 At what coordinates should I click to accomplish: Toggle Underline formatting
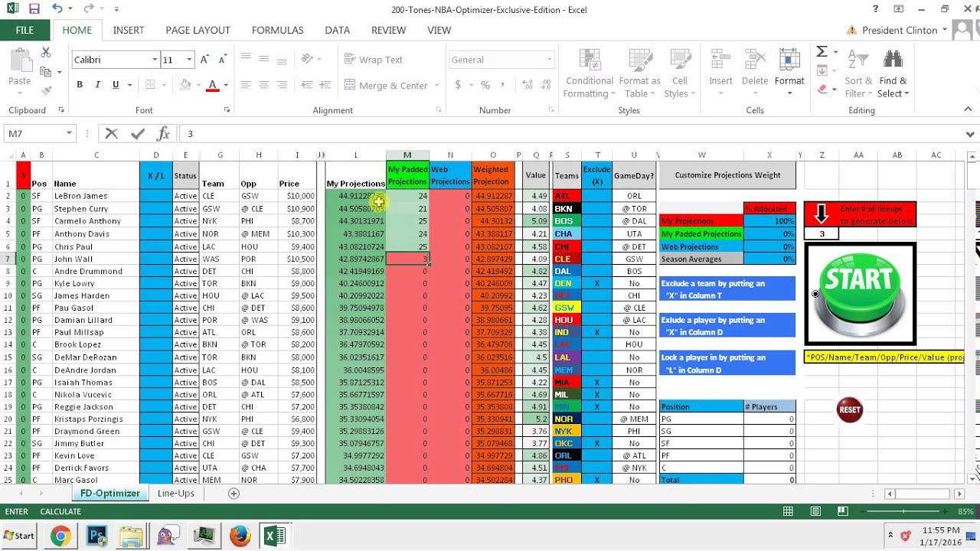pos(116,85)
